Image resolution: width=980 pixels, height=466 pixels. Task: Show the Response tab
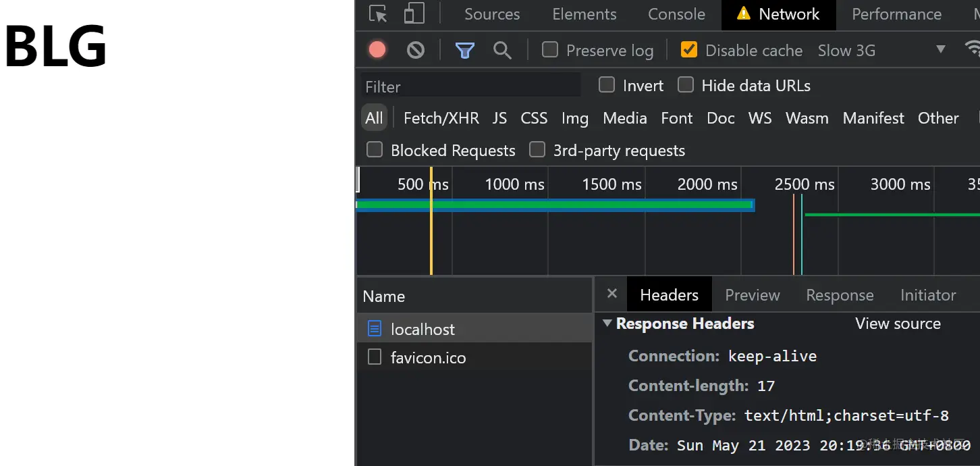840,295
